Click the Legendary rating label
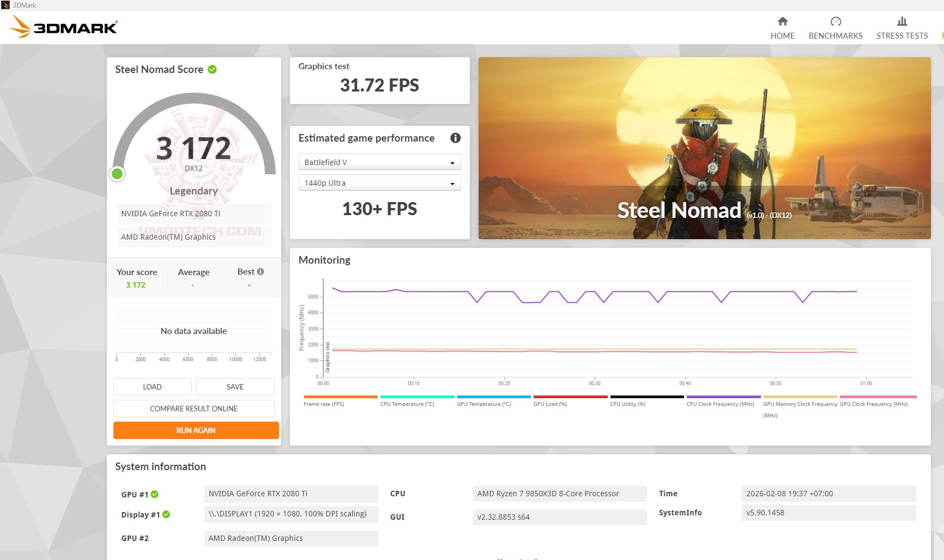 coord(193,191)
